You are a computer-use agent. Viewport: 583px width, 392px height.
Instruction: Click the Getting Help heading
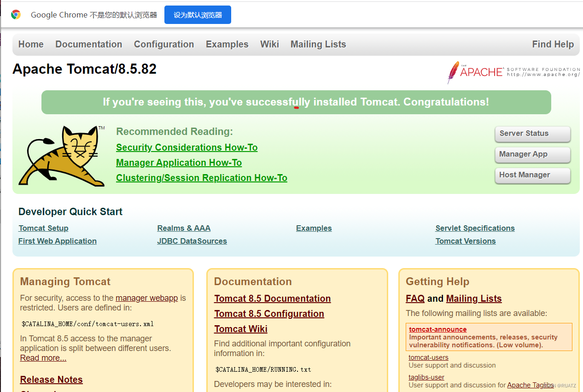(x=437, y=282)
